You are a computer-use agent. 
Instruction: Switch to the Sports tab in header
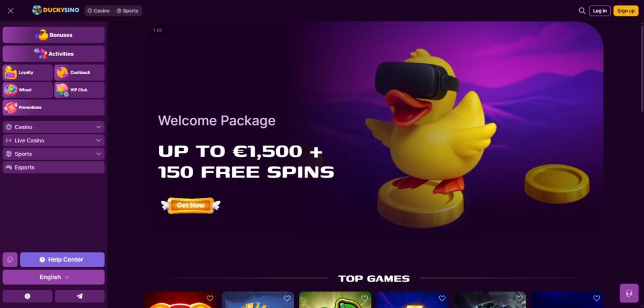127,11
